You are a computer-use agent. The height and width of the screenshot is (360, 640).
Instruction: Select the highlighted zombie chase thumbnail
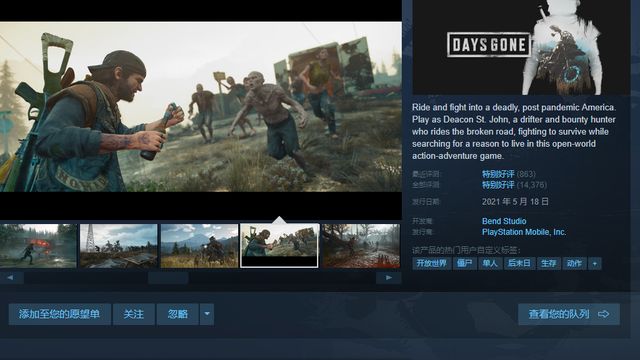pos(280,246)
